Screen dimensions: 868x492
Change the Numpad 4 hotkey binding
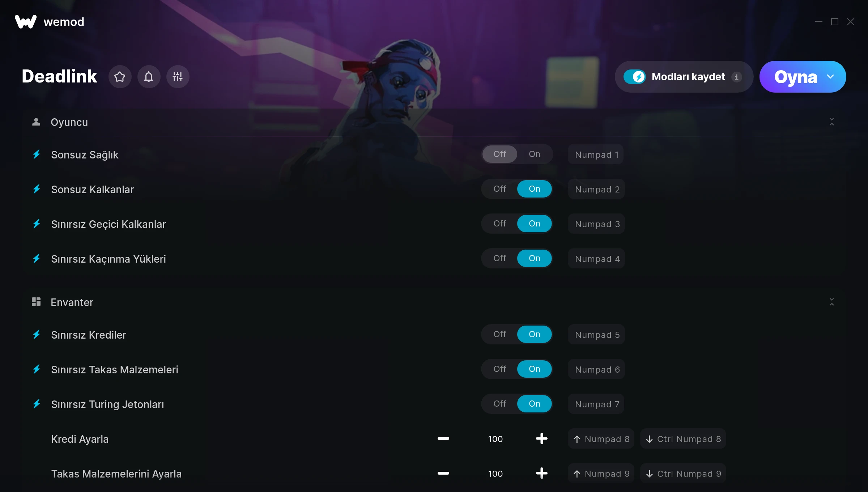597,259
